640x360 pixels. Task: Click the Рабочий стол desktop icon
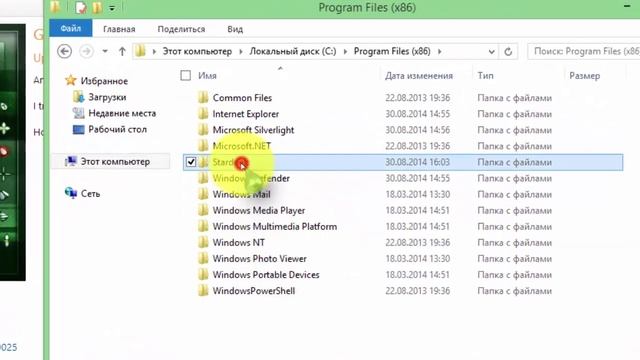(78, 129)
